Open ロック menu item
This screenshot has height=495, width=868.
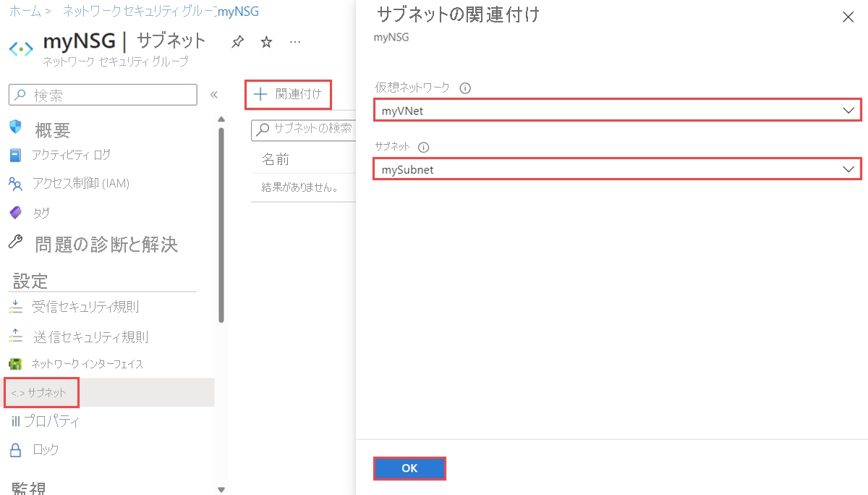tap(45, 449)
